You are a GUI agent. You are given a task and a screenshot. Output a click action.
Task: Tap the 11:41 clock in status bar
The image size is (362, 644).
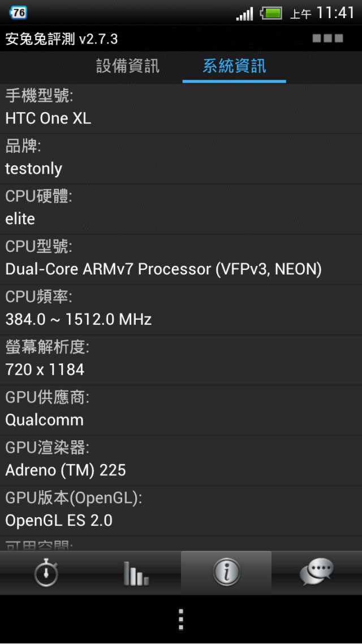pyautogui.click(x=335, y=13)
